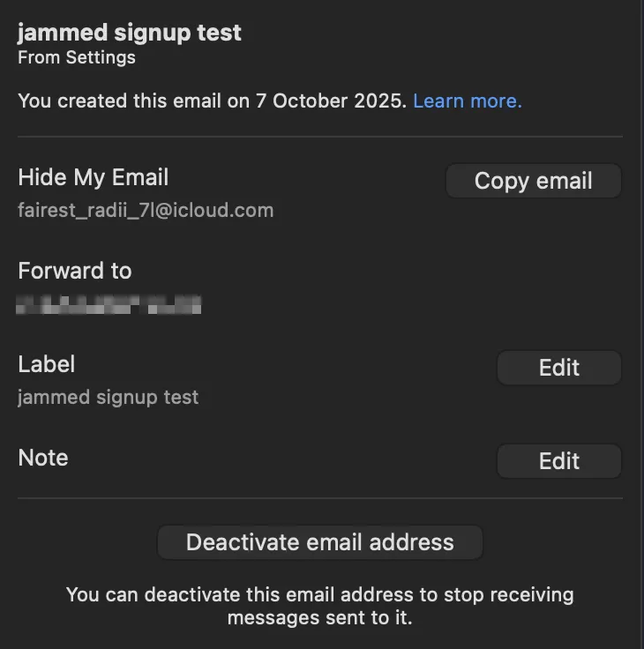Click the divider above Deactivate email address
The height and width of the screenshot is (649, 644).
(320, 498)
